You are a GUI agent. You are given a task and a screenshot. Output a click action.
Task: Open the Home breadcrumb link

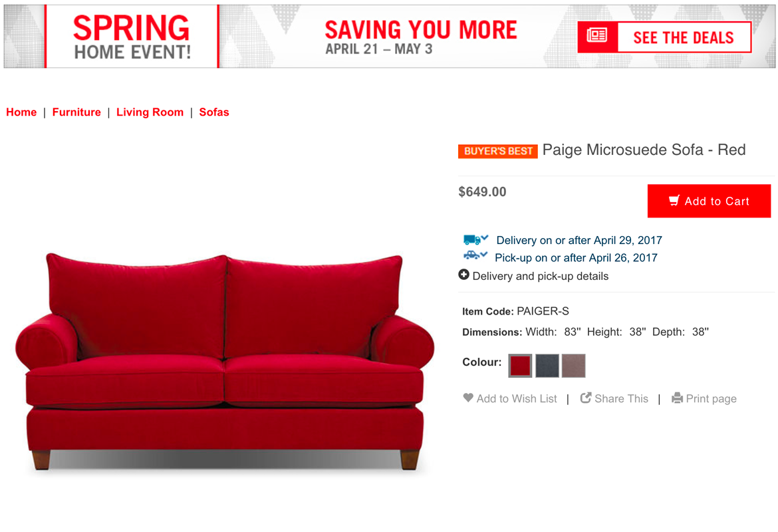[x=21, y=112]
